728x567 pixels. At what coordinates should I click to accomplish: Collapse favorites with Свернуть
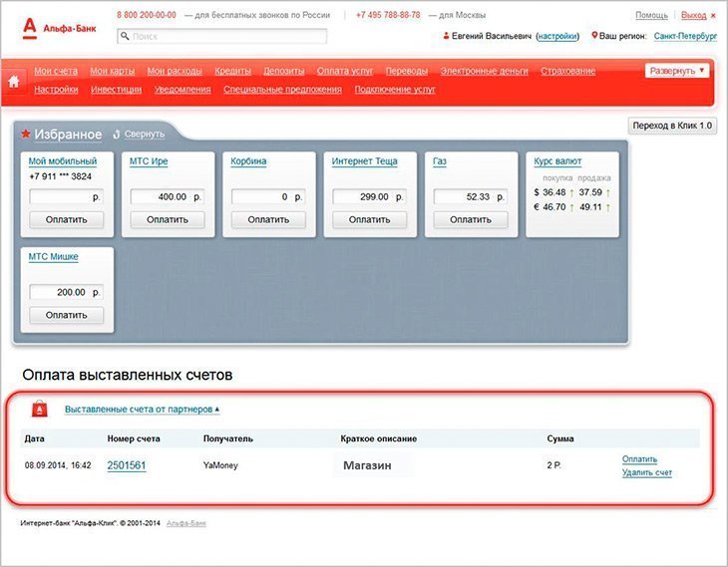point(144,135)
